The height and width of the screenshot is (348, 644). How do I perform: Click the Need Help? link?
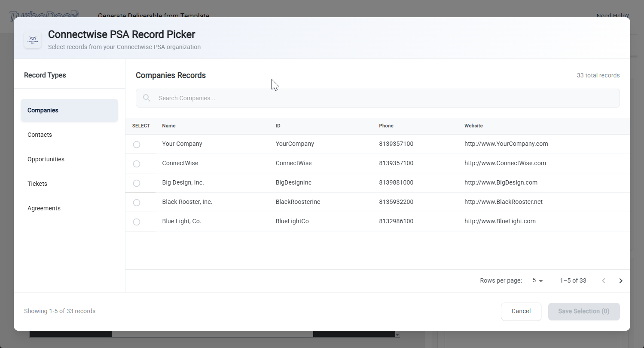point(612,16)
